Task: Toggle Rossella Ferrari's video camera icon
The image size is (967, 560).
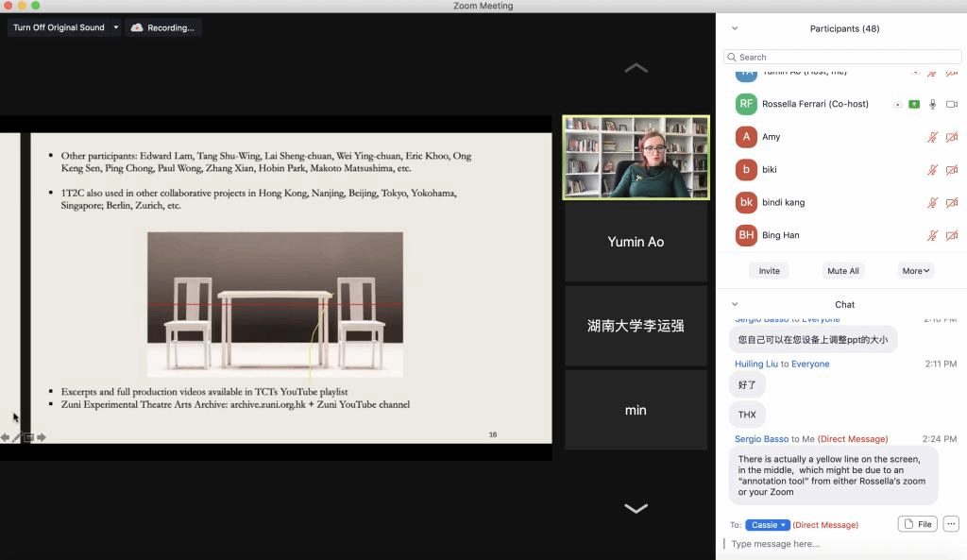Action: coord(952,104)
